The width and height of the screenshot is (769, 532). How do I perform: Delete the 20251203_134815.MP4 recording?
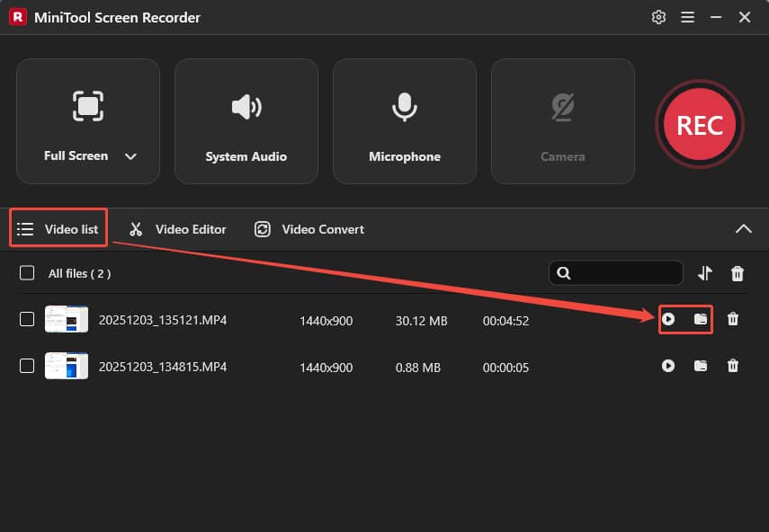(733, 366)
